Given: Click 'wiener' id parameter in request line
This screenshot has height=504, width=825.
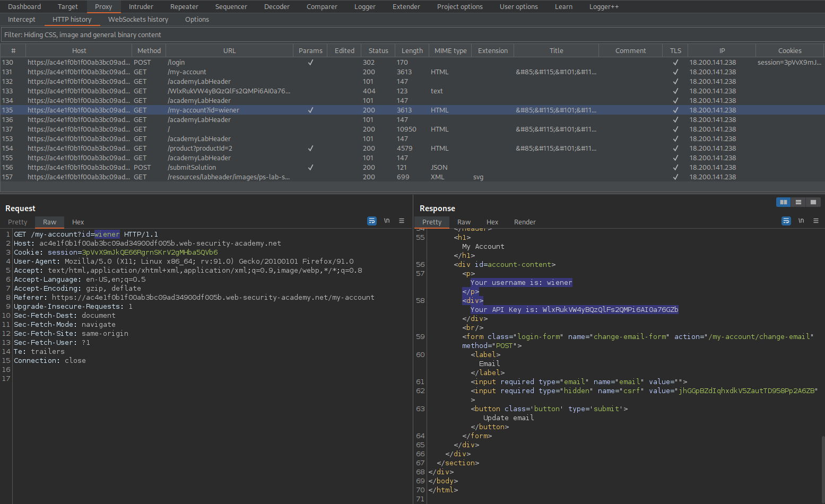Looking at the screenshot, I should coord(107,234).
